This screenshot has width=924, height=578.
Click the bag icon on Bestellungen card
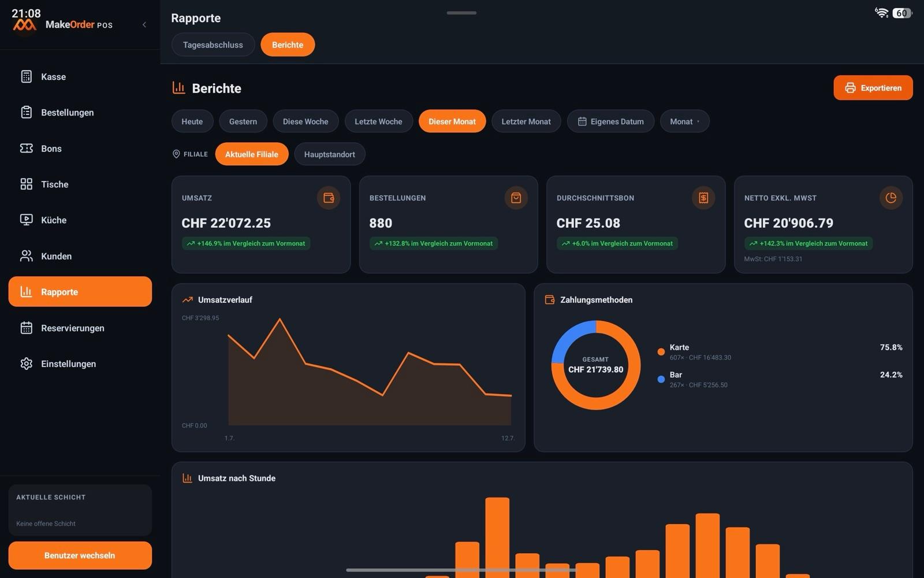pyautogui.click(x=516, y=198)
